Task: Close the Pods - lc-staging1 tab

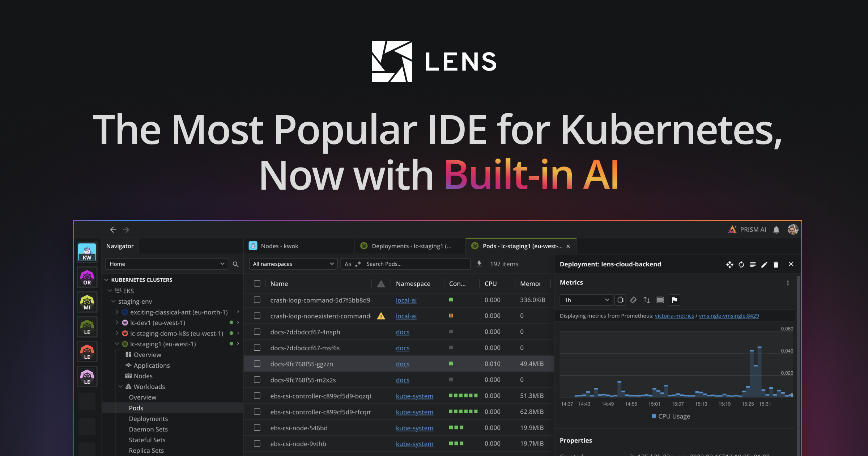Action: (568, 246)
